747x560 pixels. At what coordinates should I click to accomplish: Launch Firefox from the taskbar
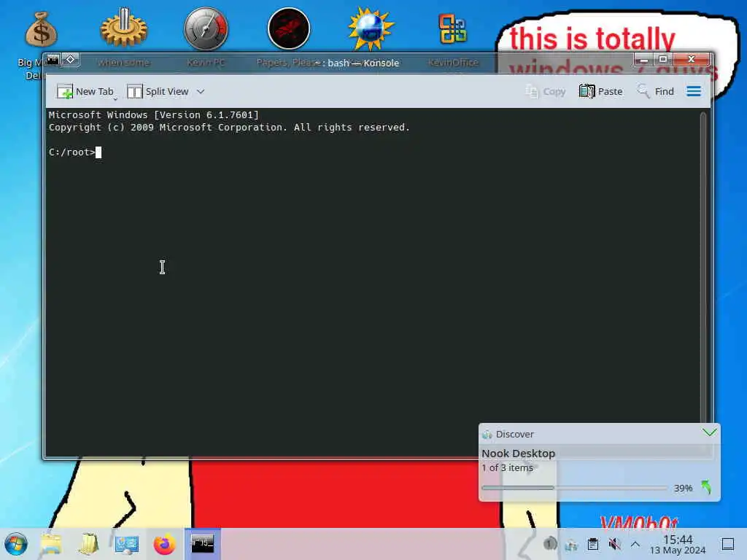coord(164,544)
